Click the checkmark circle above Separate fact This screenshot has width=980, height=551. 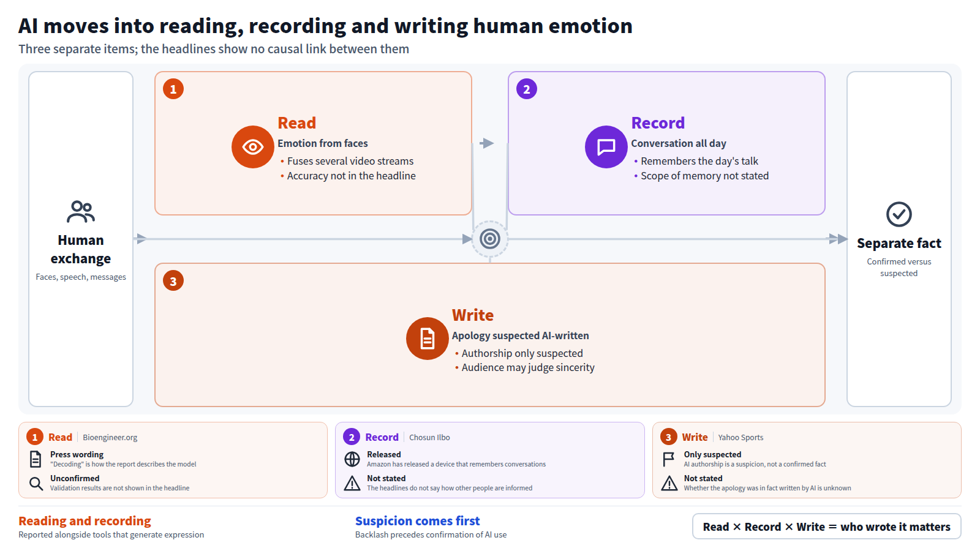click(899, 214)
